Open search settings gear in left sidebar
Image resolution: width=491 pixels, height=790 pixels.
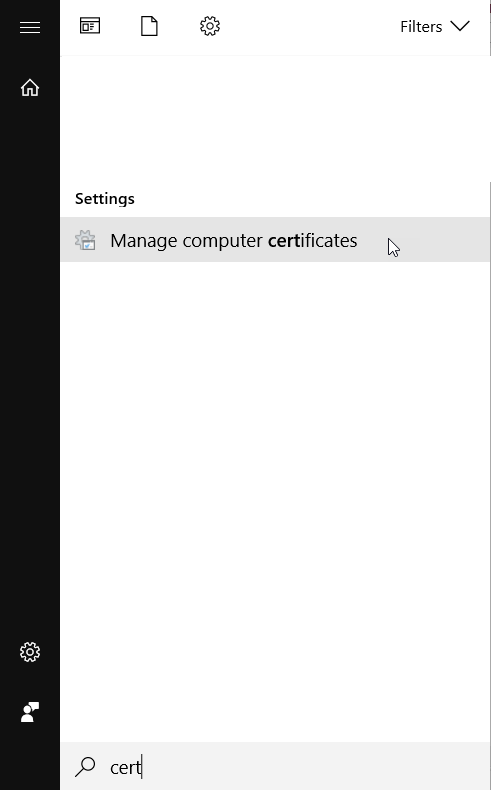pyautogui.click(x=30, y=652)
